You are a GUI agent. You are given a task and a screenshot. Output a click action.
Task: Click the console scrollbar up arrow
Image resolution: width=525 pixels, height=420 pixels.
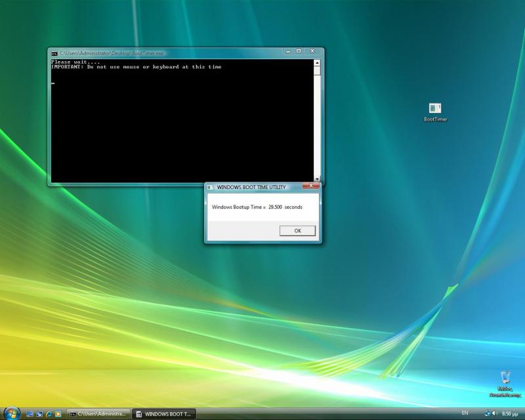(317, 62)
